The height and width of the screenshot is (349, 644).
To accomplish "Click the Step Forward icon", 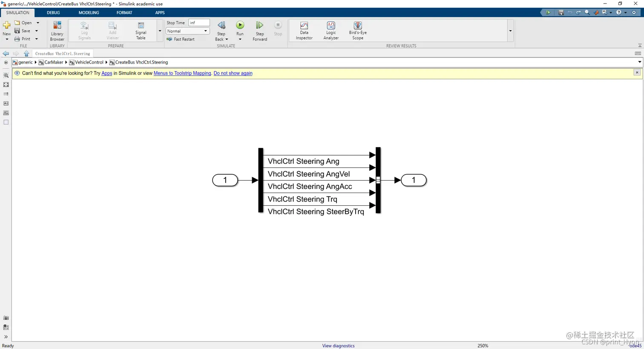I will (x=259, y=26).
